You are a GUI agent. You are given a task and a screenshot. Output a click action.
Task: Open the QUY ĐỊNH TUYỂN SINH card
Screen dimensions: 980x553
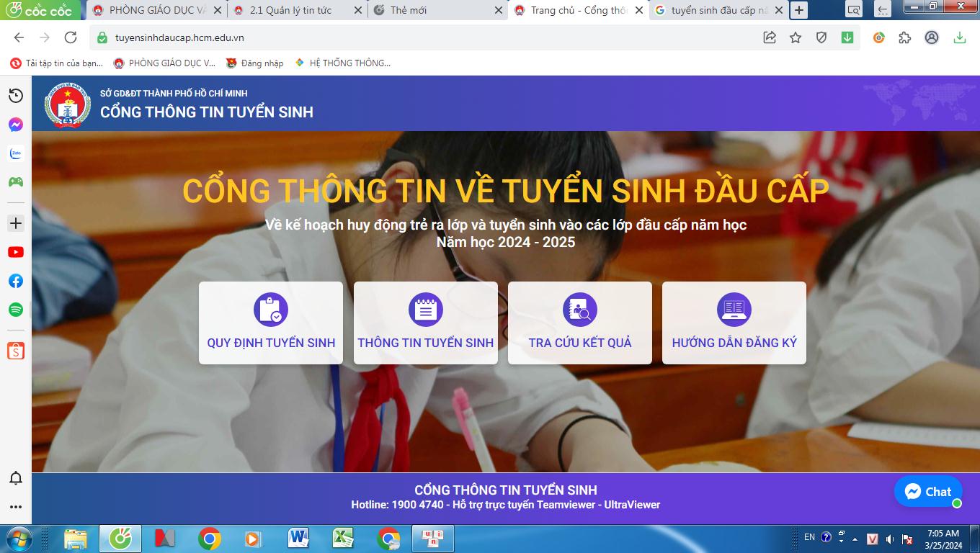click(x=271, y=323)
